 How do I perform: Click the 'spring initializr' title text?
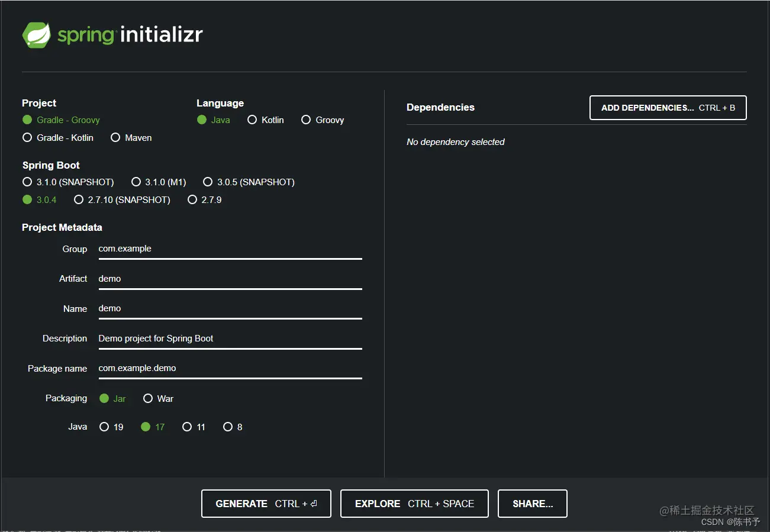130,35
